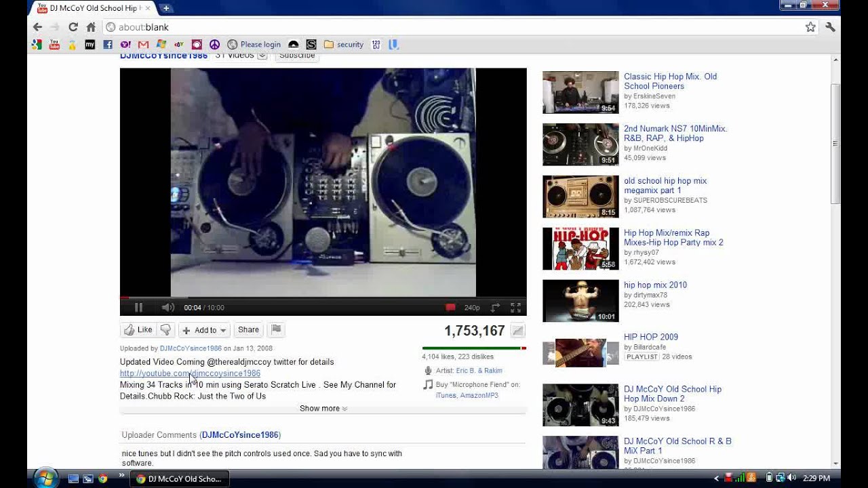Image resolution: width=868 pixels, height=488 pixels.
Task: Open hip hop mix 2010 thumbnail
Action: click(x=580, y=301)
